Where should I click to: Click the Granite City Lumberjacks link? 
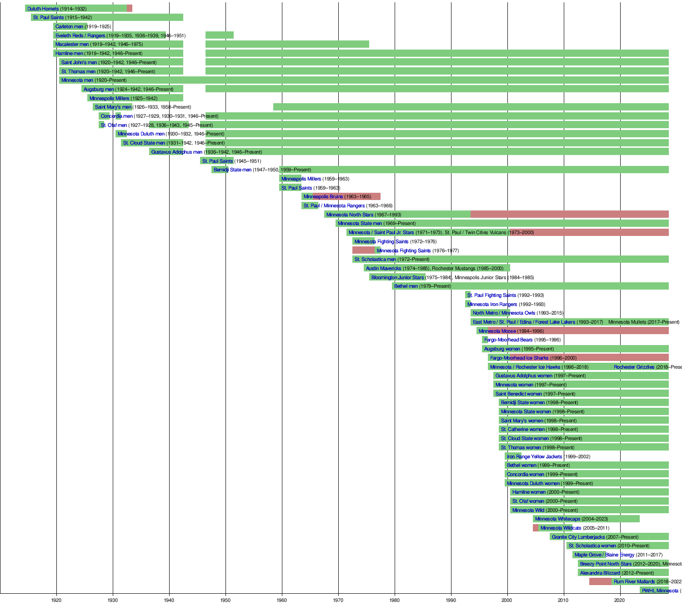coord(578,537)
